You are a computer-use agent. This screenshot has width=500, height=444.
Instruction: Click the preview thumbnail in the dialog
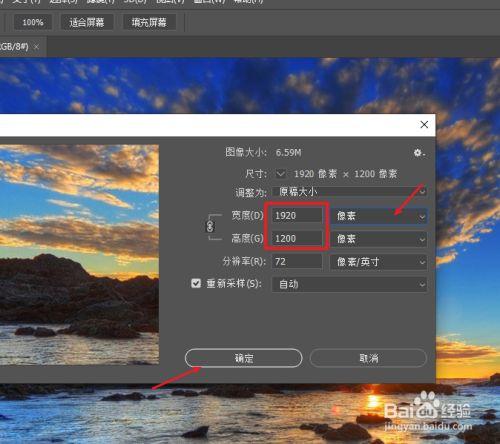(79, 254)
